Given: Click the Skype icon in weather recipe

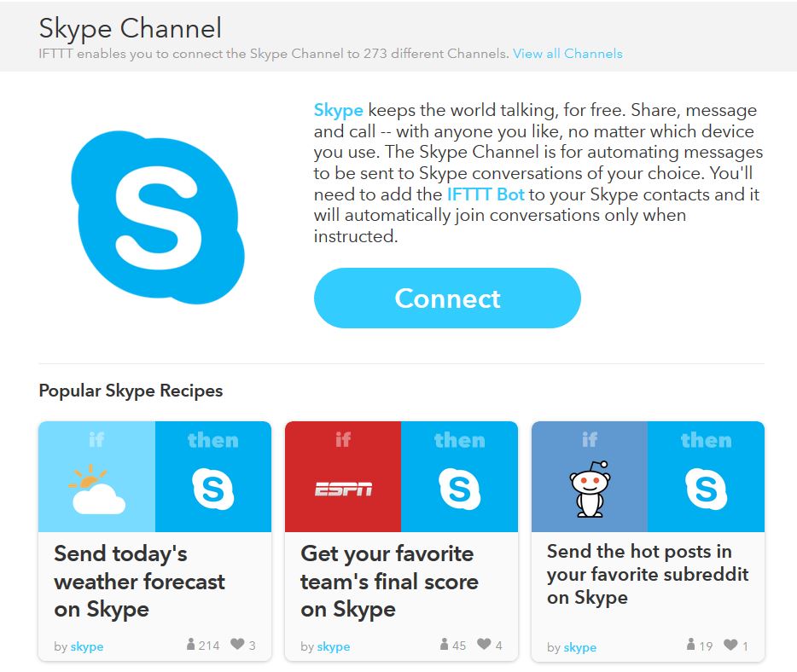Looking at the screenshot, I should (x=213, y=490).
